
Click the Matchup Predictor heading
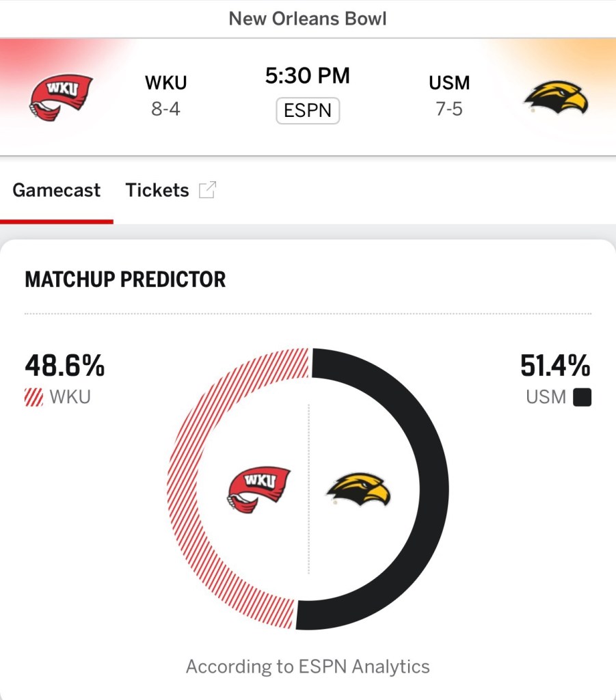(x=125, y=280)
